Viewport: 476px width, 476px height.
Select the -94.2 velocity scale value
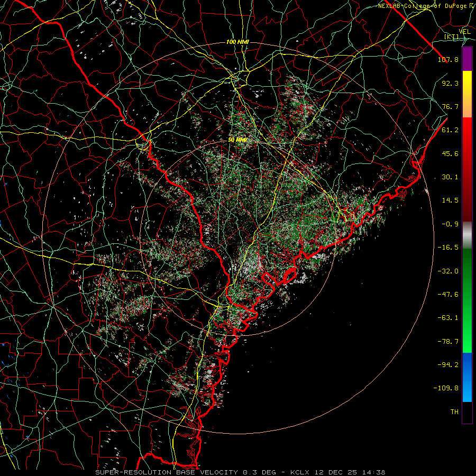(448, 365)
